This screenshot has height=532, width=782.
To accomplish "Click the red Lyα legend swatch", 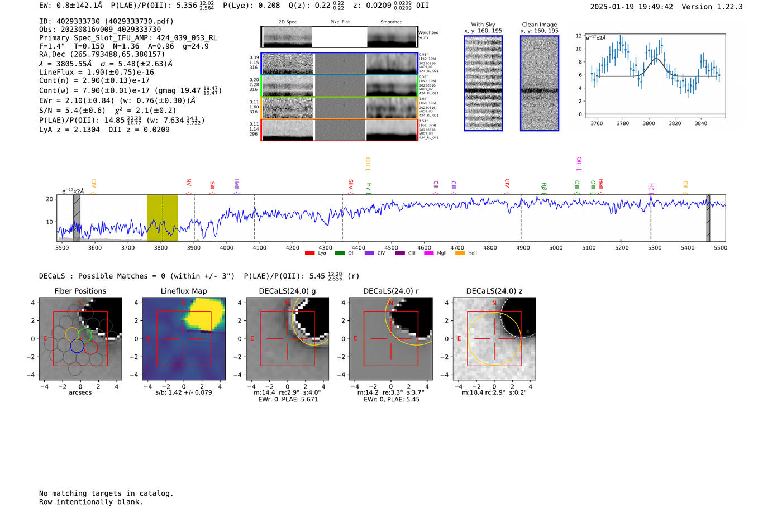I will tap(309, 253).
